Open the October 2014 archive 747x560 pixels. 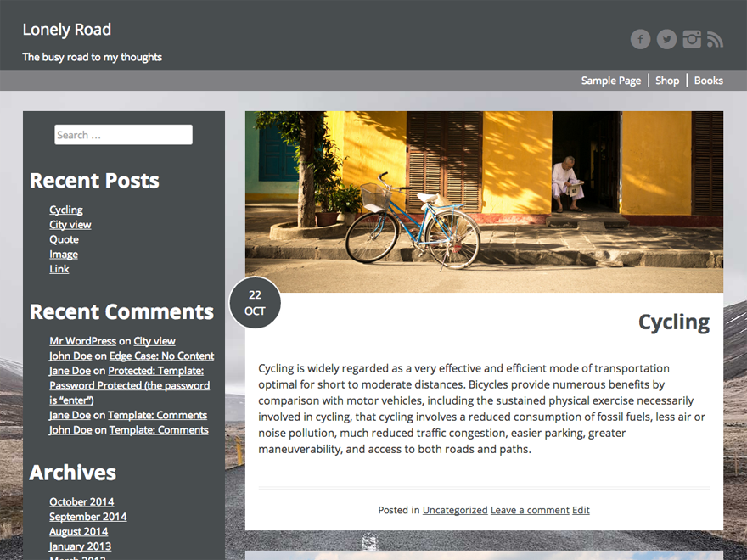[x=81, y=501]
